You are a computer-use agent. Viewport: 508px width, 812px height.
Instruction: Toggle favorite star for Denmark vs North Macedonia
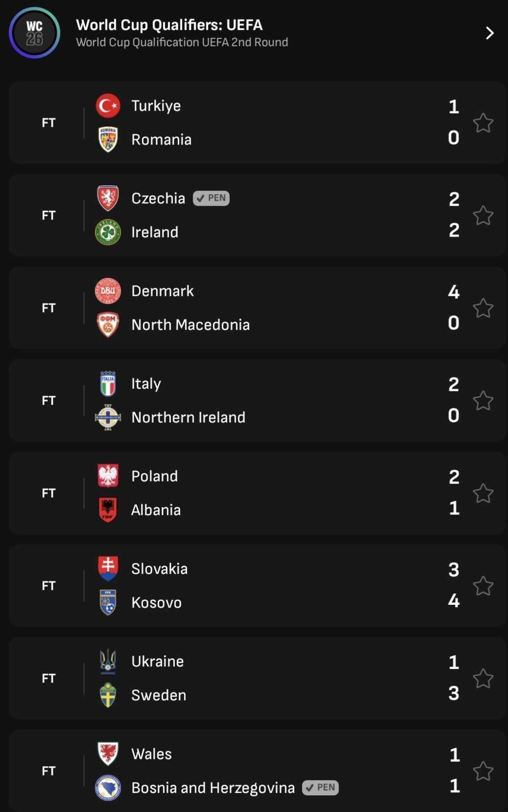coord(483,308)
